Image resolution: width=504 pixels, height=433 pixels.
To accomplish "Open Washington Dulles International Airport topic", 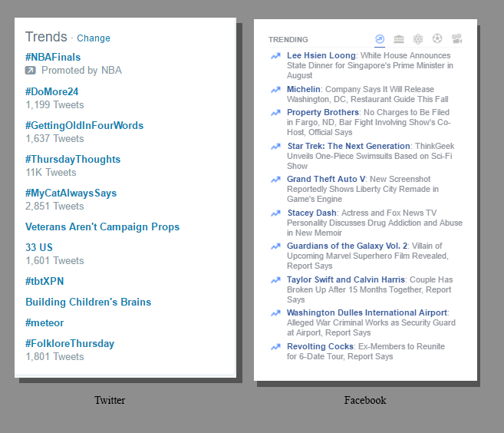I will tap(367, 312).
